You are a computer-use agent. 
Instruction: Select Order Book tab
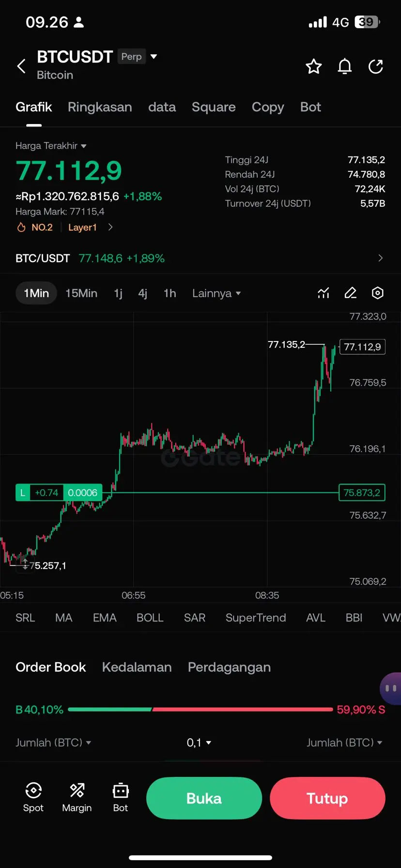(51, 667)
